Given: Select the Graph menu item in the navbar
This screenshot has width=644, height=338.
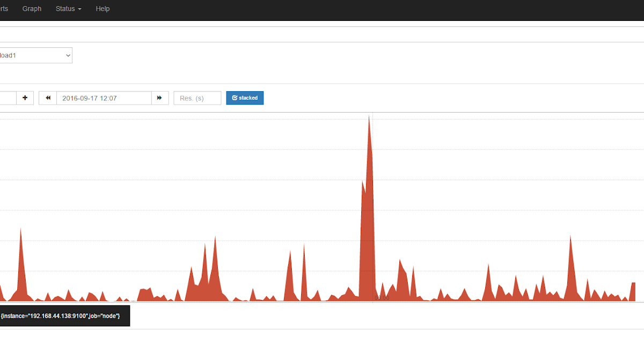Looking at the screenshot, I should [x=32, y=9].
